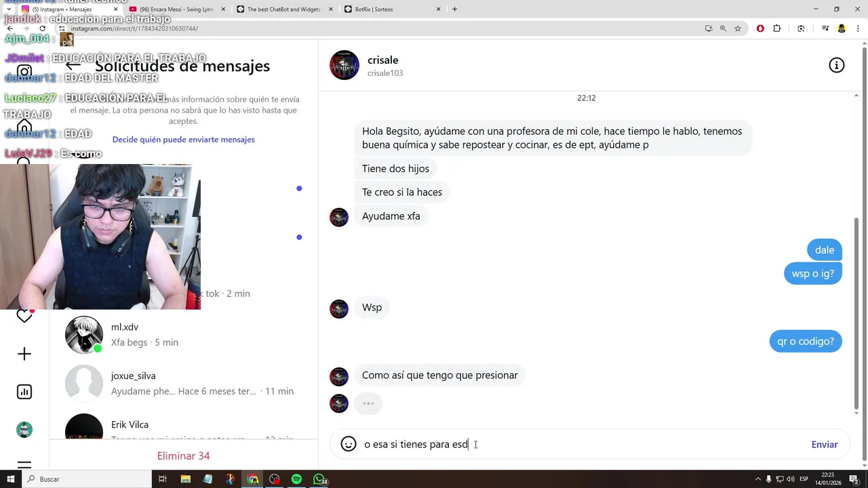Click the message text input field
The image size is (868, 488).
(583, 445)
